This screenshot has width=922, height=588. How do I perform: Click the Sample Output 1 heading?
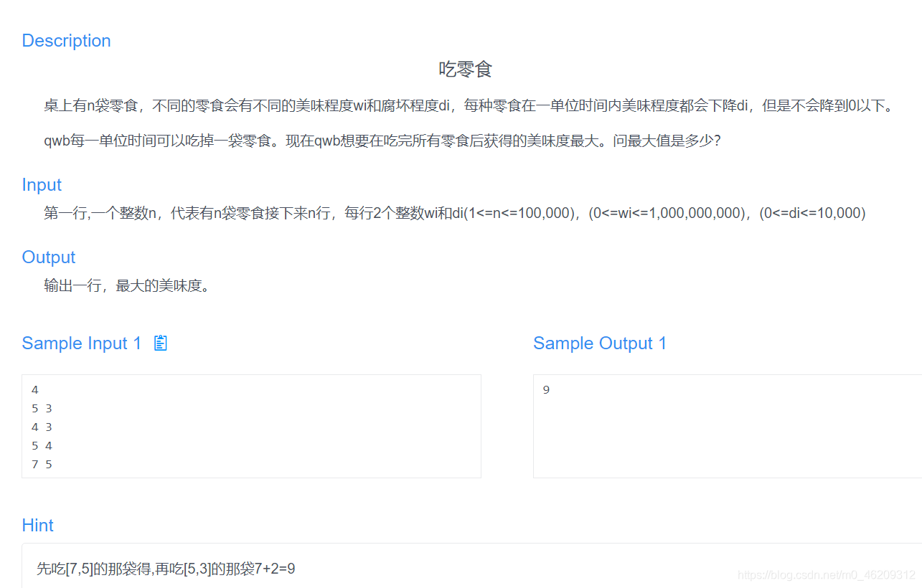tap(600, 343)
